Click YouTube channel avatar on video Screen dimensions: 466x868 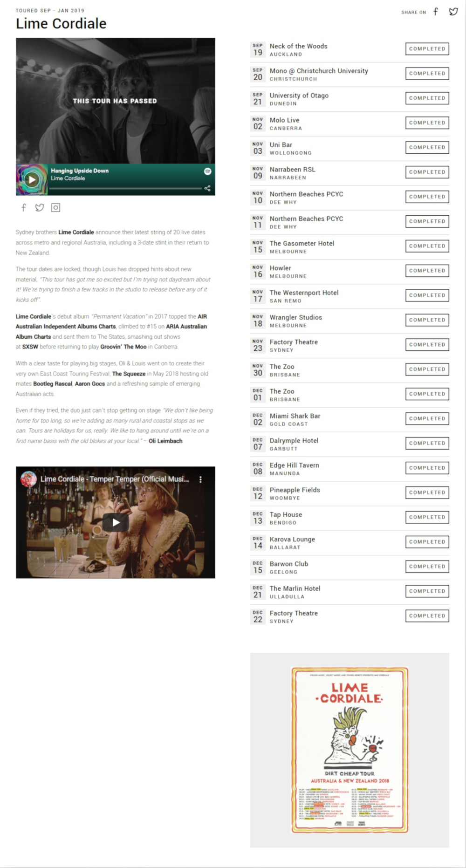click(29, 479)
